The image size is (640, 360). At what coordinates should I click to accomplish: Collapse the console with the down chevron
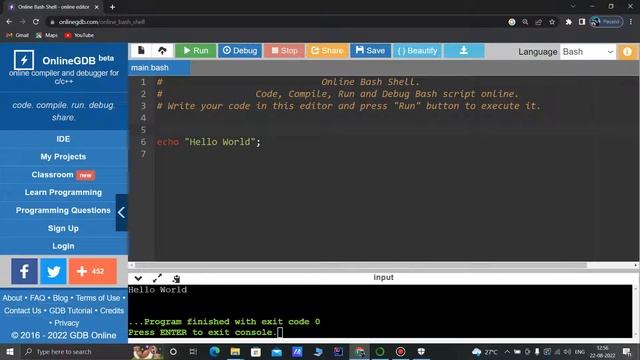click(x=138, y=278)
